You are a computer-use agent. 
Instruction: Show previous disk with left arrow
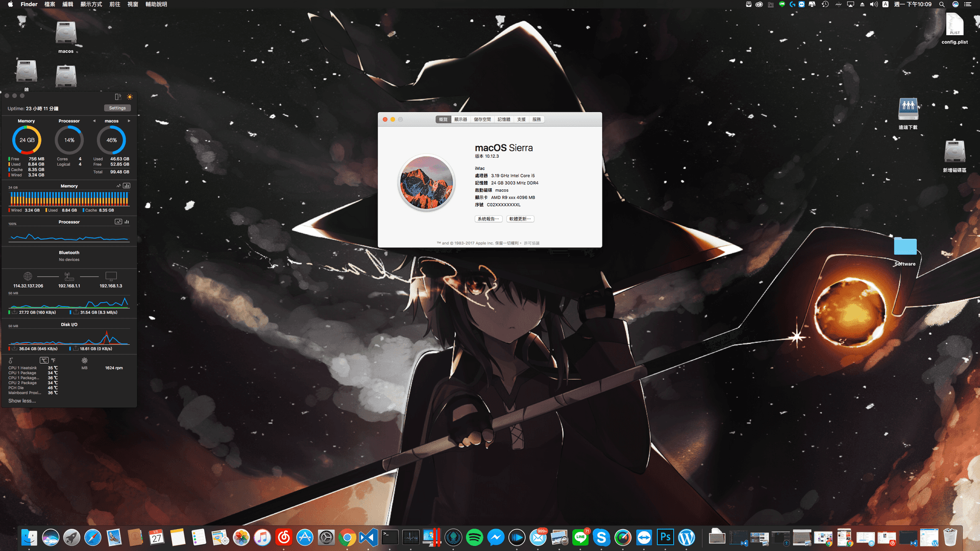point(94,121)
